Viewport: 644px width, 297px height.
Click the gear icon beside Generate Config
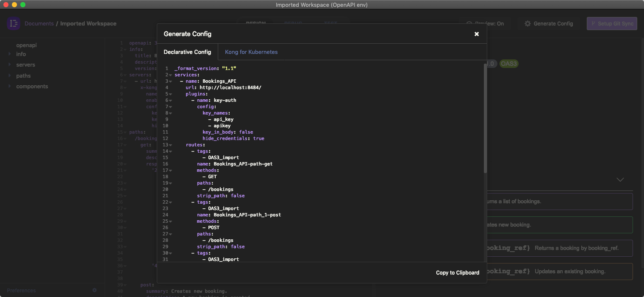click(x=527, y=24)
